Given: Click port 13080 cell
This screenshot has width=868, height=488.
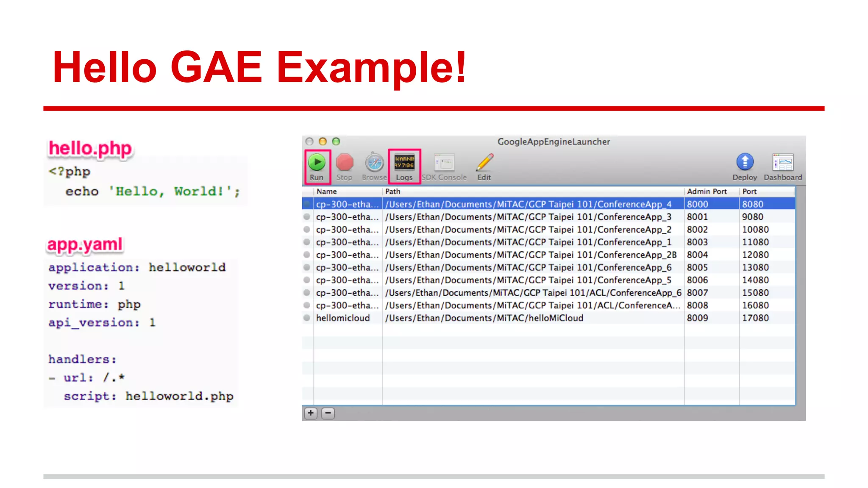Looking at the screenshot, I should [755, 268].
